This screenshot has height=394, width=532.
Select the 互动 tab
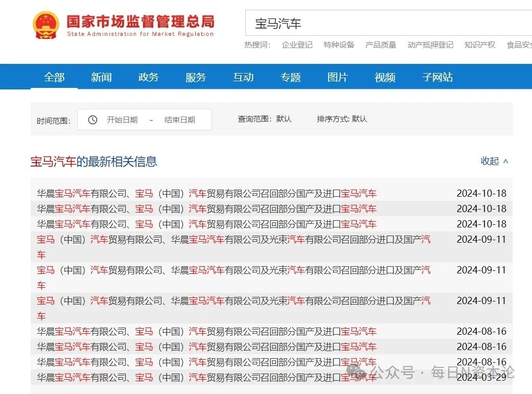(243, 77)
